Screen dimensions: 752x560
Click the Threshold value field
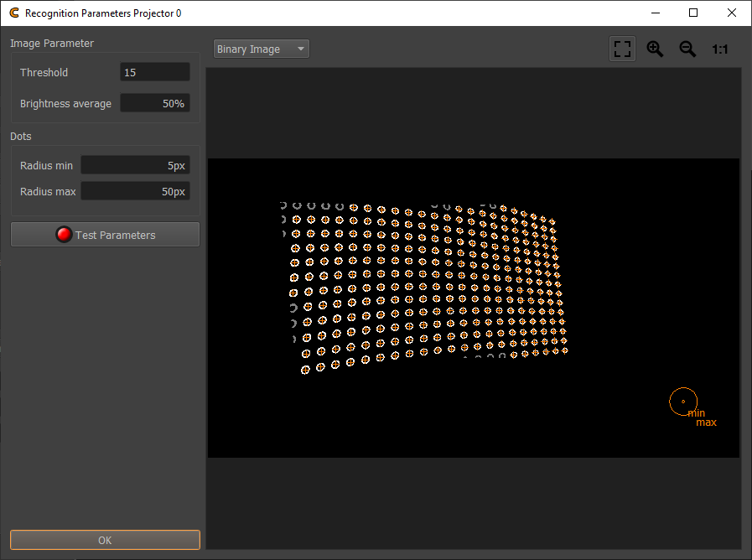155,73
